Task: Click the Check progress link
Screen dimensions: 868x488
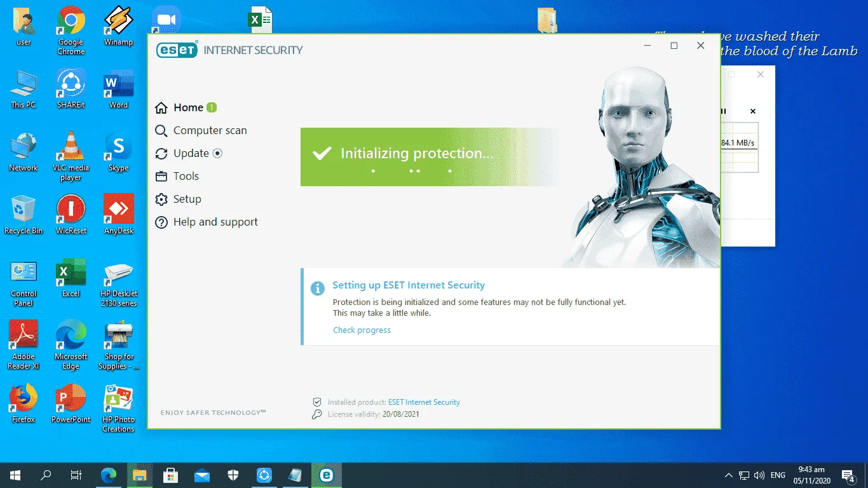Action: click(362, 330)
